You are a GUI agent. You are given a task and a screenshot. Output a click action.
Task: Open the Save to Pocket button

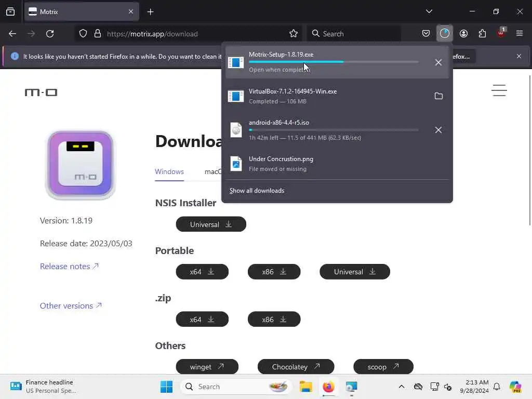[x=426, y=33]
